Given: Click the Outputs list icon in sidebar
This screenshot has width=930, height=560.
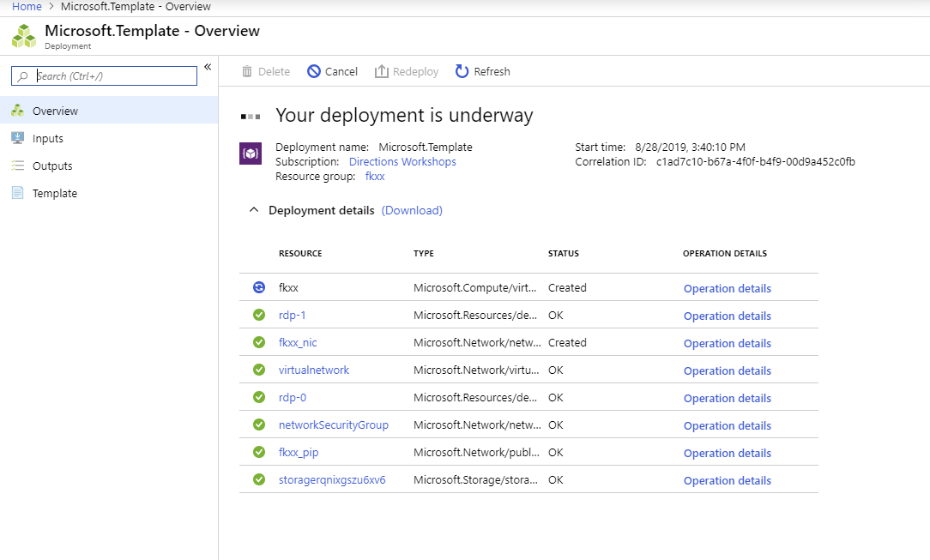Looking at the screenshot, I should point(18,166).
